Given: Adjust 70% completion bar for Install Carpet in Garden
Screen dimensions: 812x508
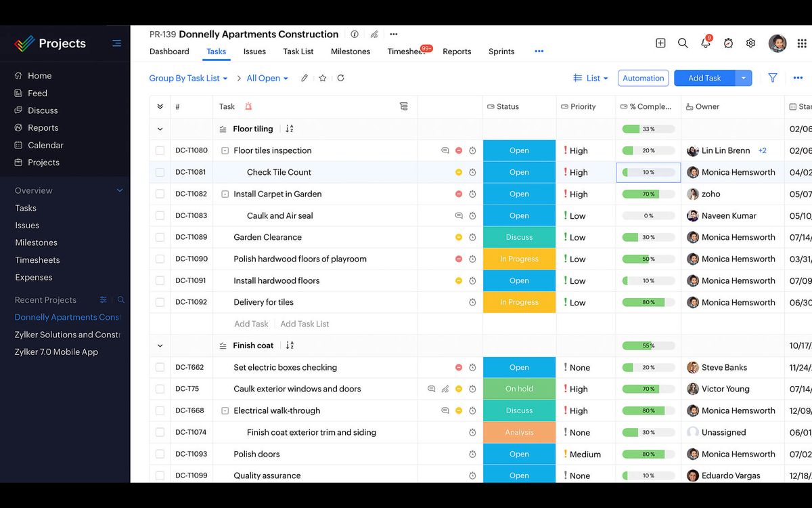Looking at the screenshot, I should [x=648, y=194].
